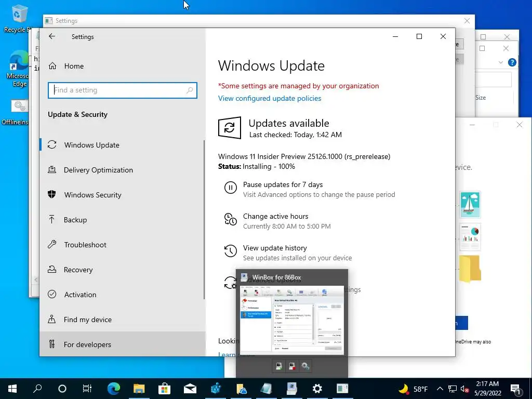Click the magnifier icon in Find a setting
The width and height of the screenshot is (532, 399).
(x=190, y=90)
